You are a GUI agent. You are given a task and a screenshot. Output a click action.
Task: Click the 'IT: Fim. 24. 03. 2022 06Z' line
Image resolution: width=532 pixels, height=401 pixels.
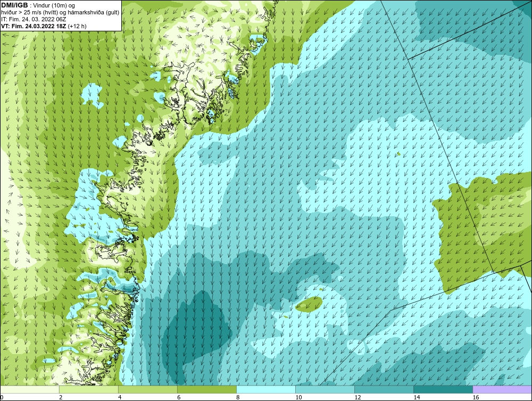pyautogui.click(x=34, y=19)
